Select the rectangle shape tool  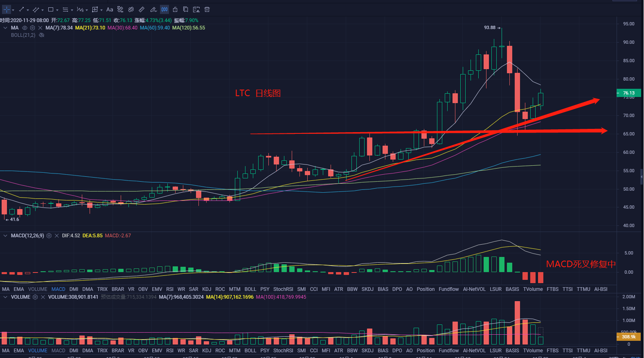click(51, 9)
